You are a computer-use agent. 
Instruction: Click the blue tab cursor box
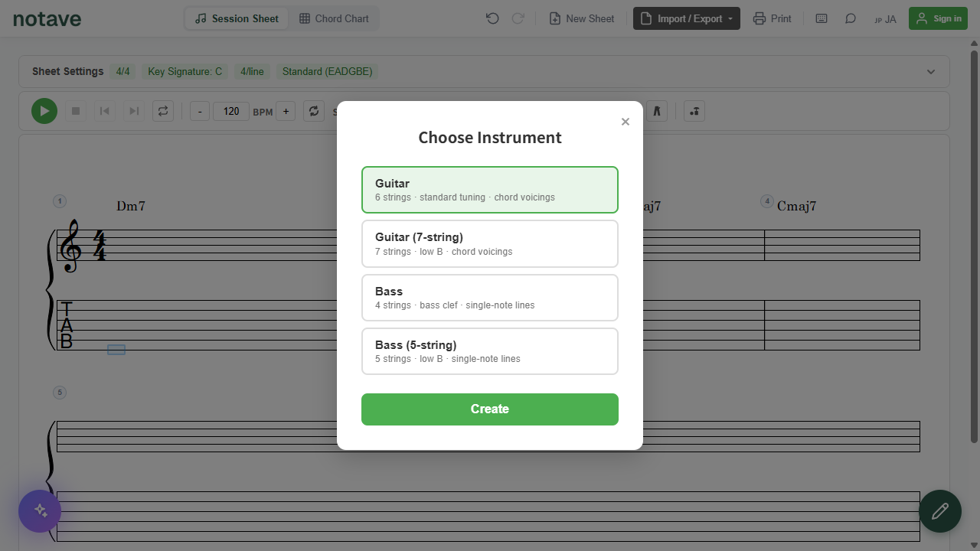116,350
